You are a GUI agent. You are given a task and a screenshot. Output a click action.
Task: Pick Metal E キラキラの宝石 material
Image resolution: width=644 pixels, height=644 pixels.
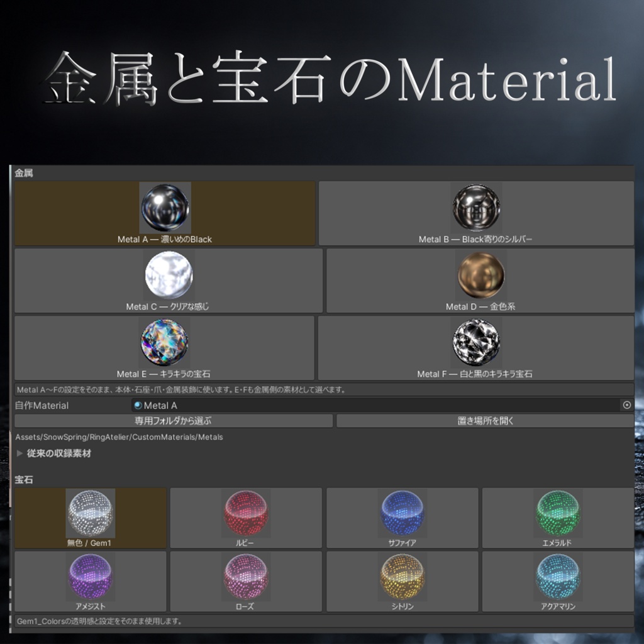(x=164, y=348)
